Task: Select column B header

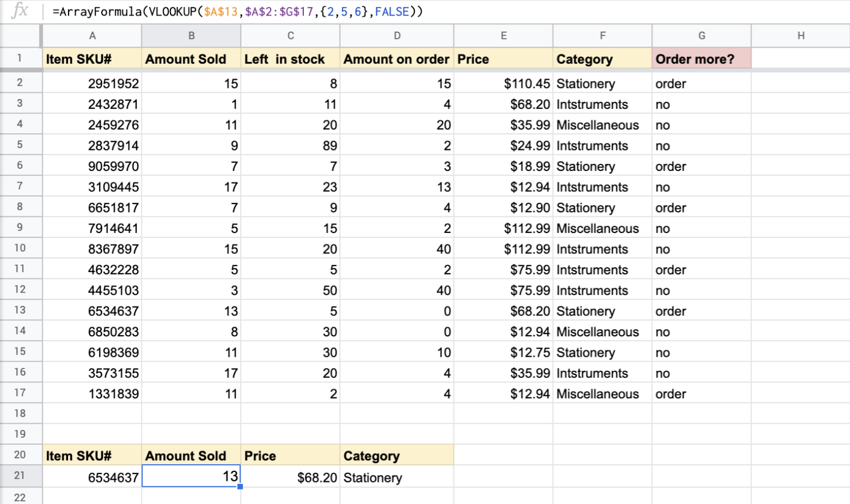Action: tap(191, 35)
